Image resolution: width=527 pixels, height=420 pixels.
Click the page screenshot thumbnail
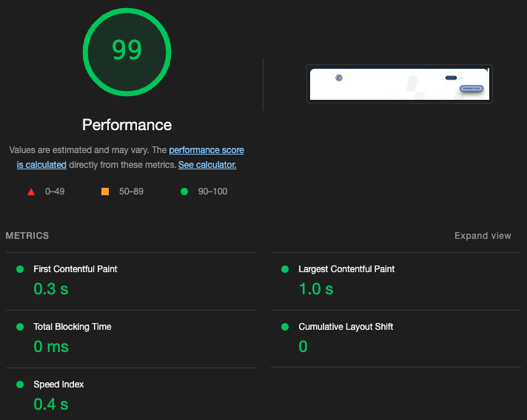[399, 84]
